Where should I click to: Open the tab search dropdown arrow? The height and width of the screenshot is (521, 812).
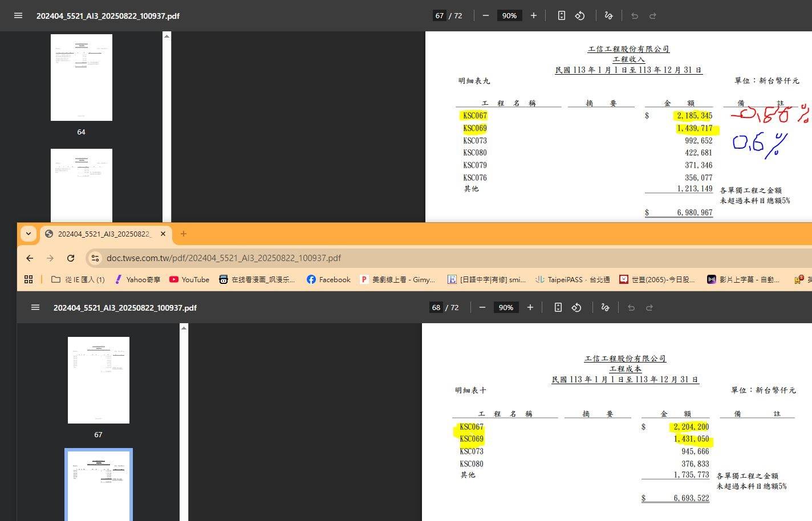pyautogui.click(x=28, y=234)
